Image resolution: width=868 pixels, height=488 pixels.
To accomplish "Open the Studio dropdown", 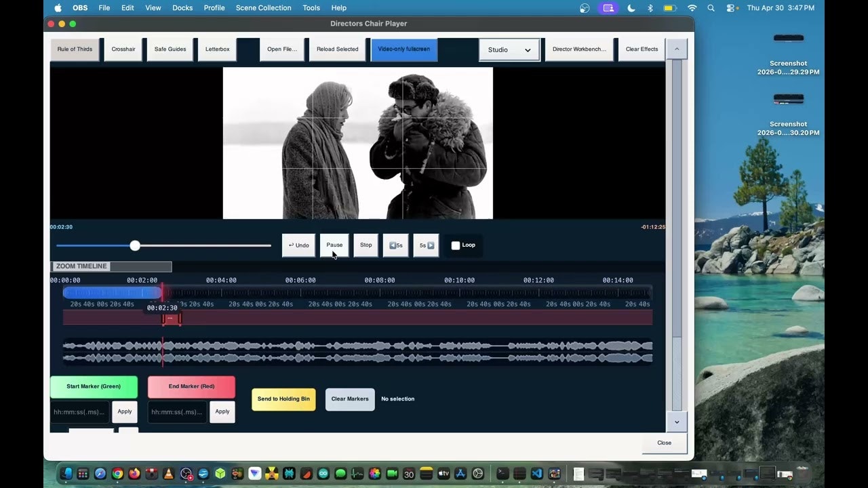I will [x=509, y=49].
